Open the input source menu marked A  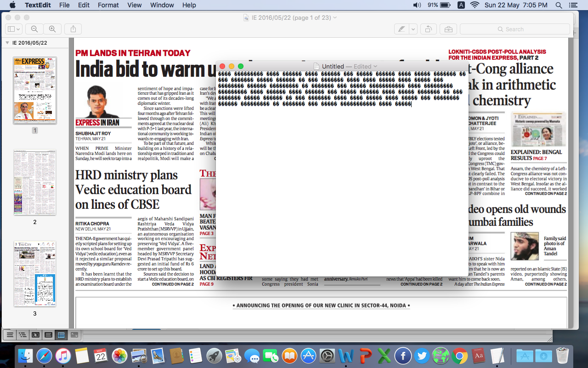point(461,5)
